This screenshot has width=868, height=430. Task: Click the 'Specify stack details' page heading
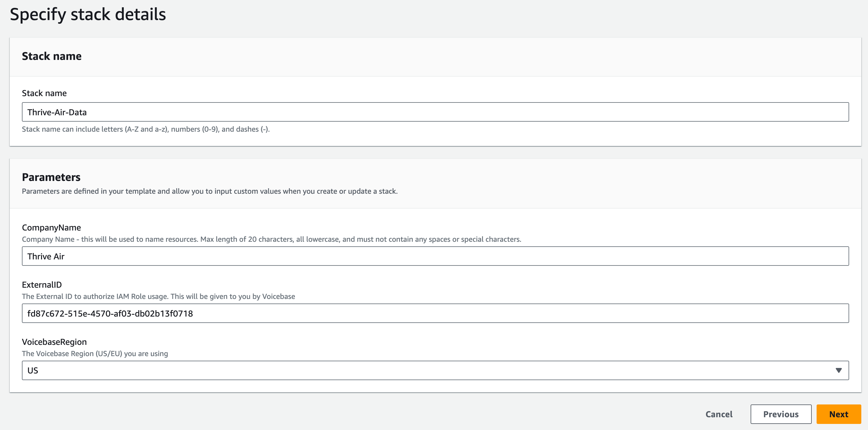tap(88, 15)
